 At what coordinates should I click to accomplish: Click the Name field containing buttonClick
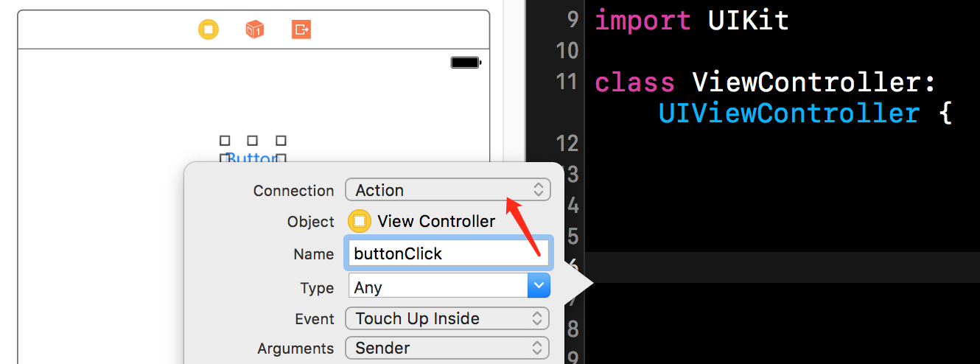(x=448, y=253)
